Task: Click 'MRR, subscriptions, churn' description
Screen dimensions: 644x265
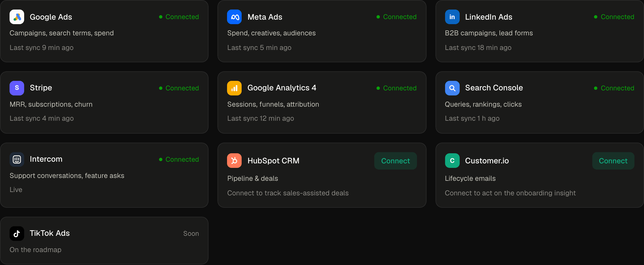Action: 51,104
